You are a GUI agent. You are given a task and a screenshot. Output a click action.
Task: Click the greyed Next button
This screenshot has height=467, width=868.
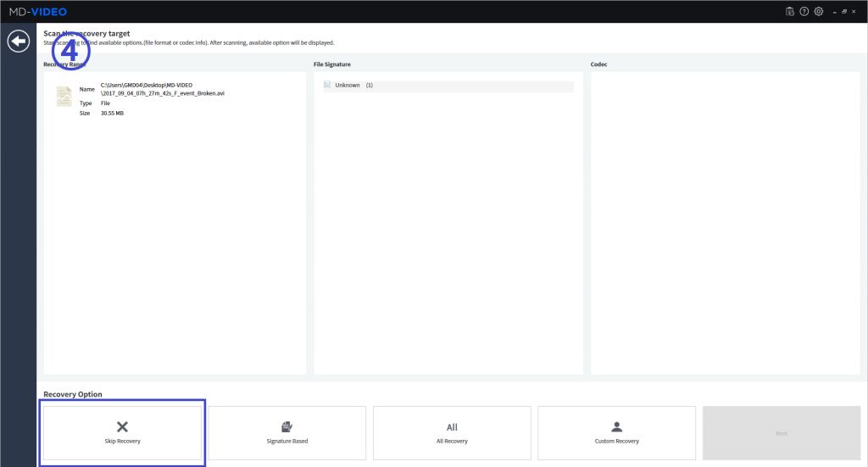tap(781, 433)
